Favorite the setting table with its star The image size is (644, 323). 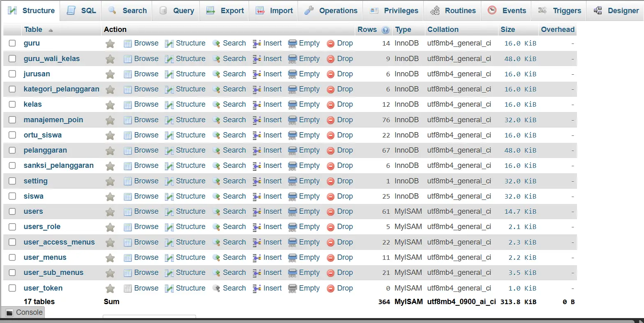pyautogui.click(x=110, y=181)
